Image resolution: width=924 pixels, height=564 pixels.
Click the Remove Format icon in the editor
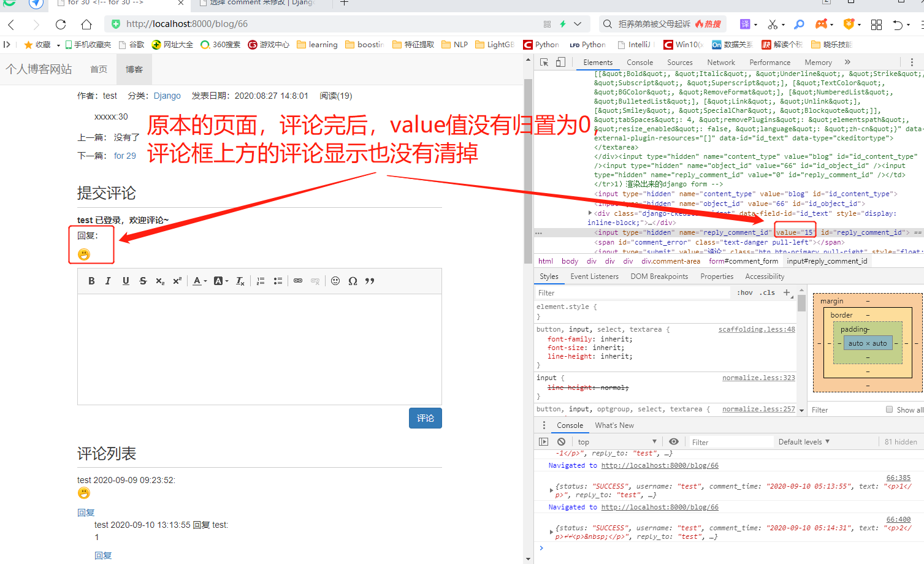coord(239,280)
